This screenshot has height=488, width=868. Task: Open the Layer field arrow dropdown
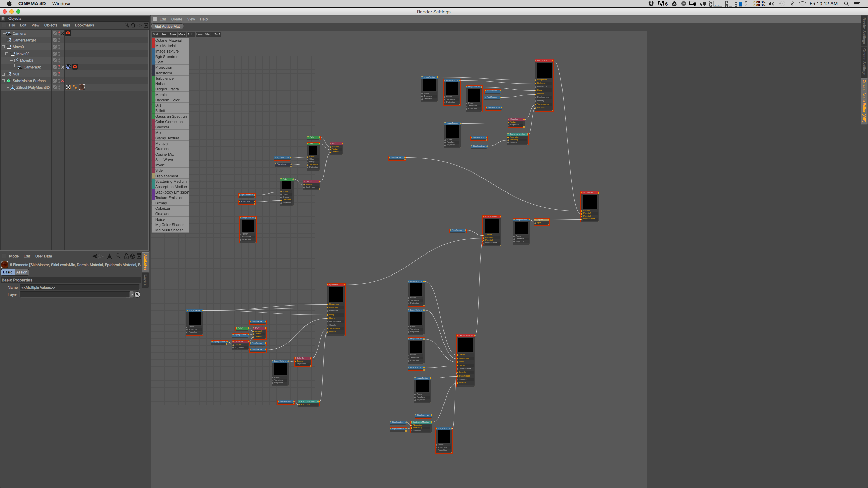click(132, 294)
